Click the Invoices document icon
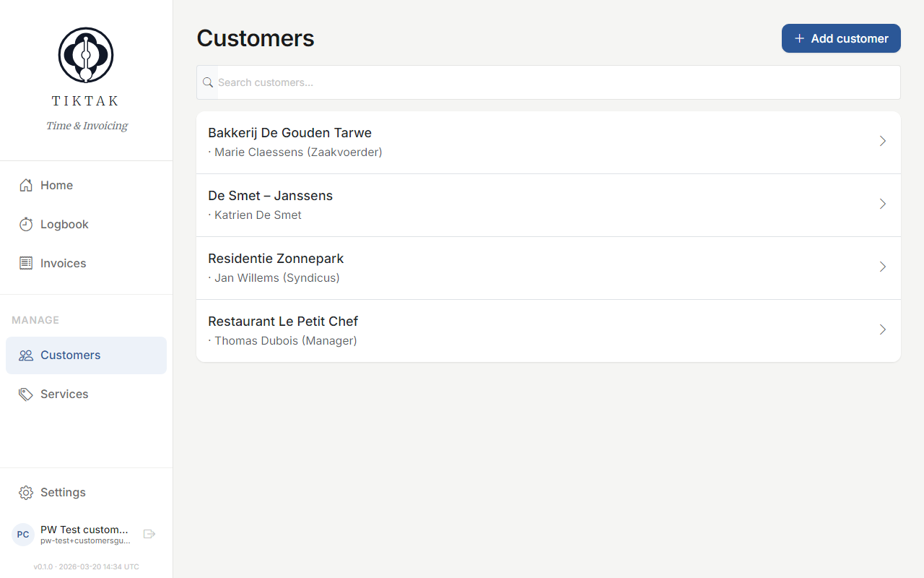924x578 pixels. 26,263
